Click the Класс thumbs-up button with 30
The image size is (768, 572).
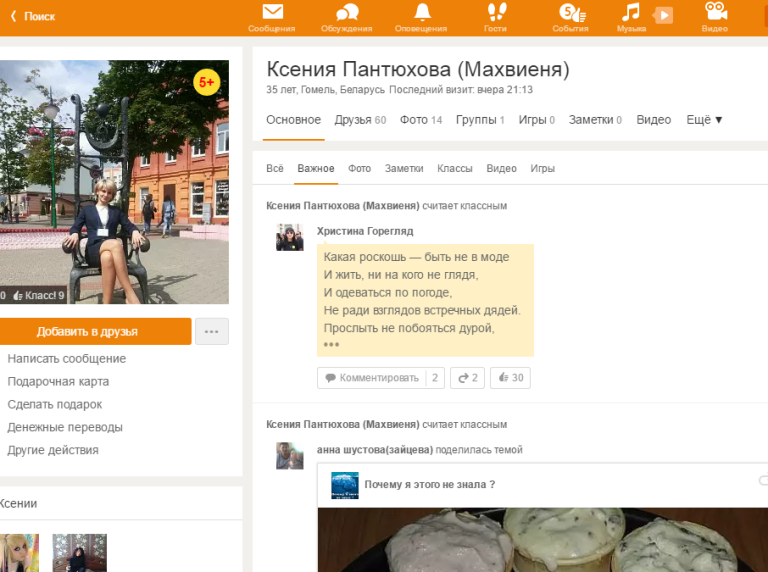(510, 378)
